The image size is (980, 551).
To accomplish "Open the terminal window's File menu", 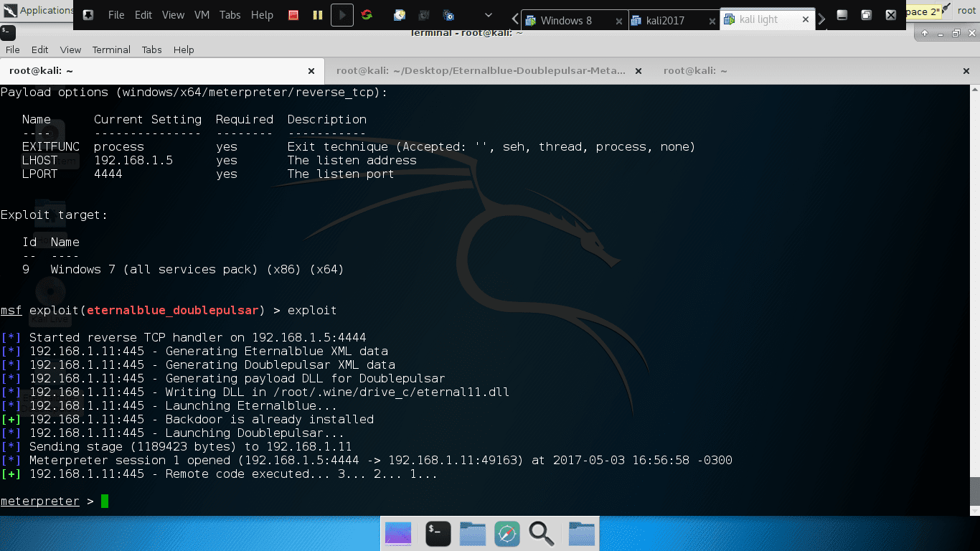I will click(13, 50).
